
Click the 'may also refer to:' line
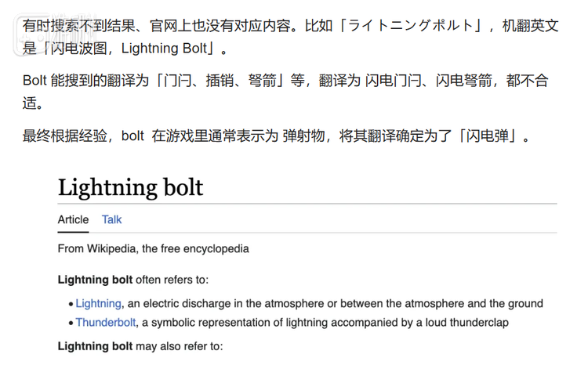(x=140, y=346)
